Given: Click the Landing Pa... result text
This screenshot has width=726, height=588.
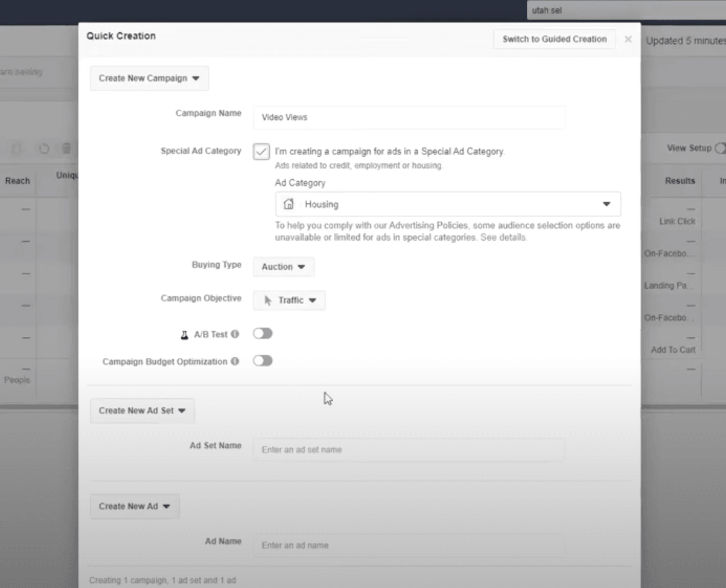Looking at the screenshot, I should pyautogui.click(x=670, y=286).
